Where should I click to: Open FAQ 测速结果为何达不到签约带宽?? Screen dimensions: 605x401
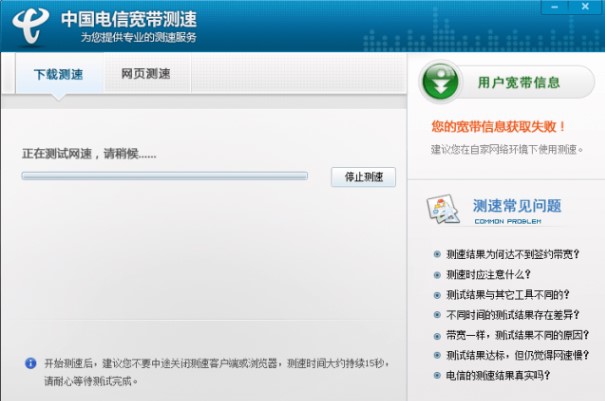(513, 254)
